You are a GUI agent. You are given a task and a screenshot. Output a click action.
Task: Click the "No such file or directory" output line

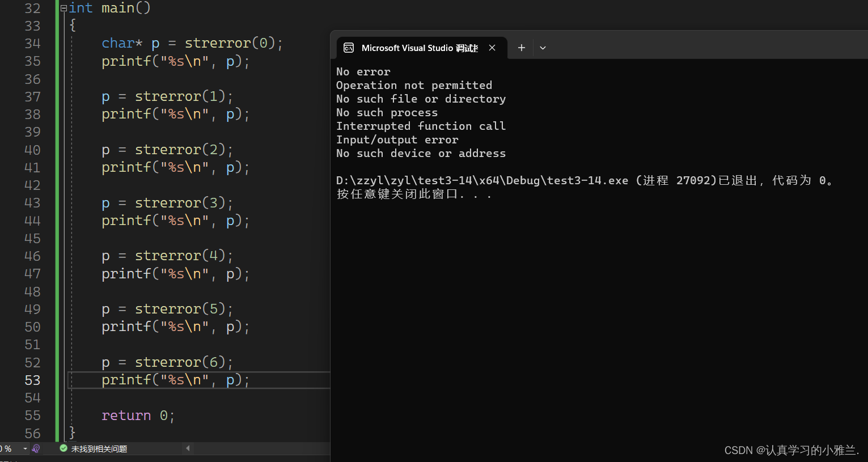tap(421, 99)
